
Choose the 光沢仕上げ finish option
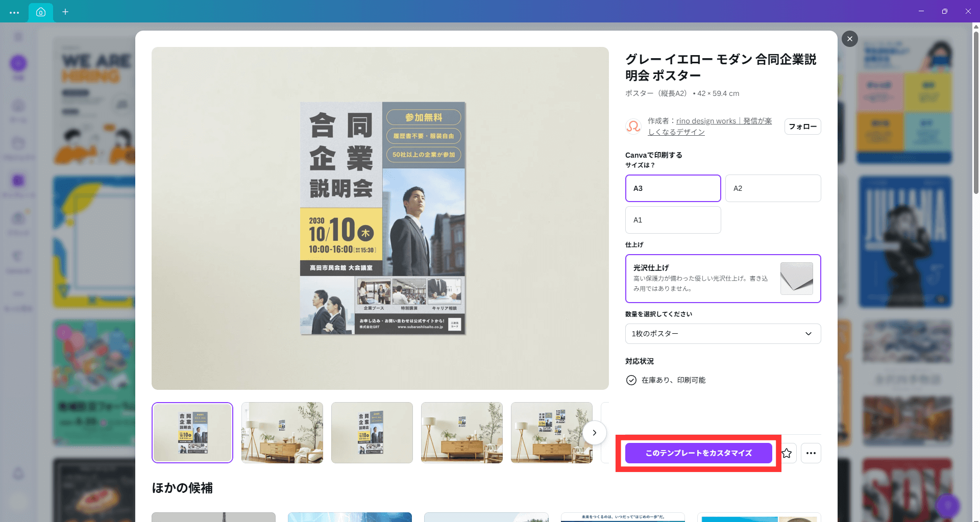[723, 279]
